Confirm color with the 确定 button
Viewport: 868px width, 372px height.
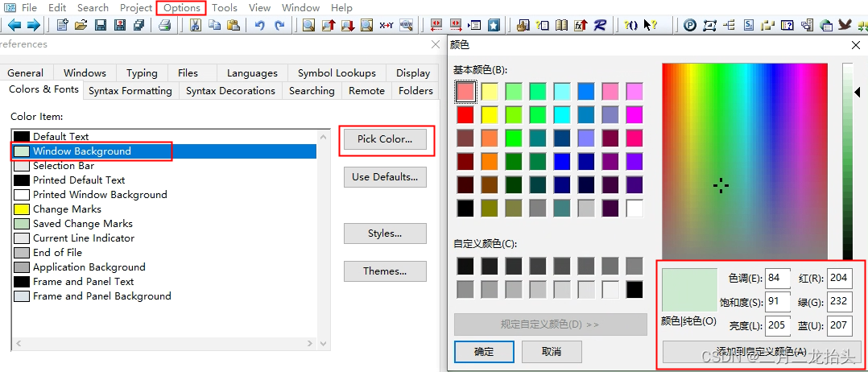[x=485, y=352]
